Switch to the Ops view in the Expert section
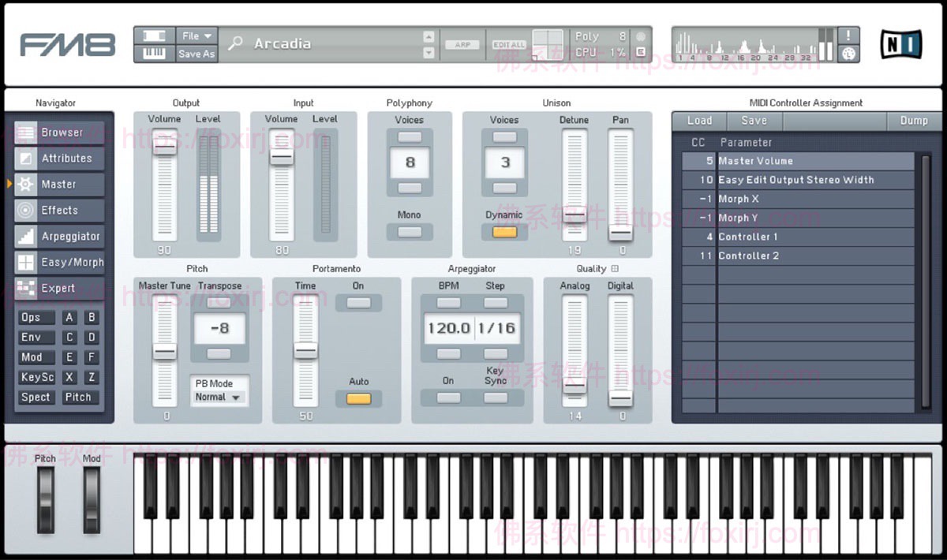 [x=36, y=317]
